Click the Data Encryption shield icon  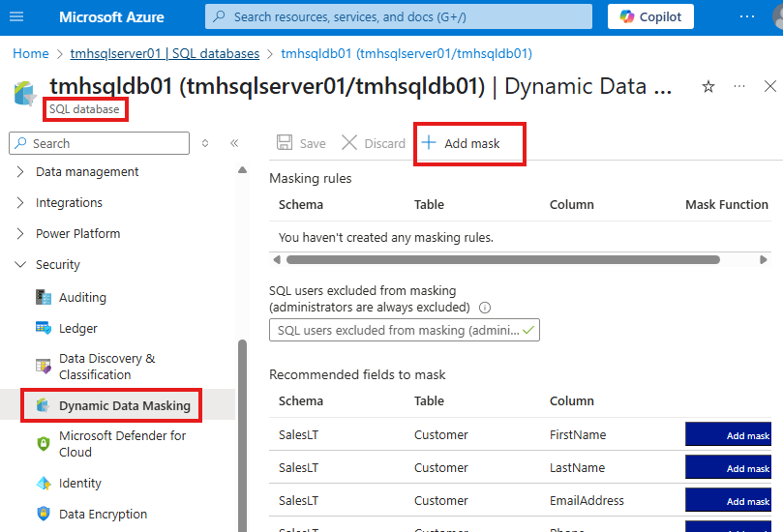44,514
